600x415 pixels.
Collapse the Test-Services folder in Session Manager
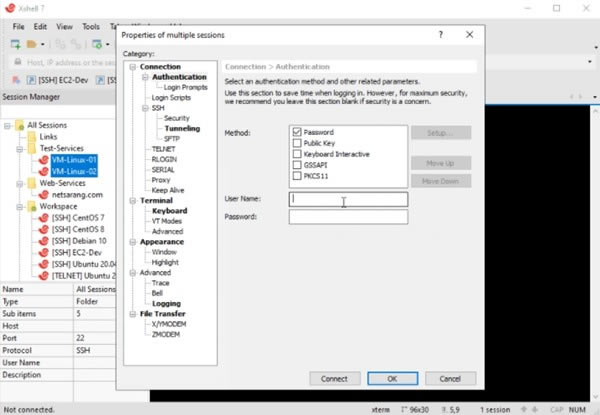19,148
